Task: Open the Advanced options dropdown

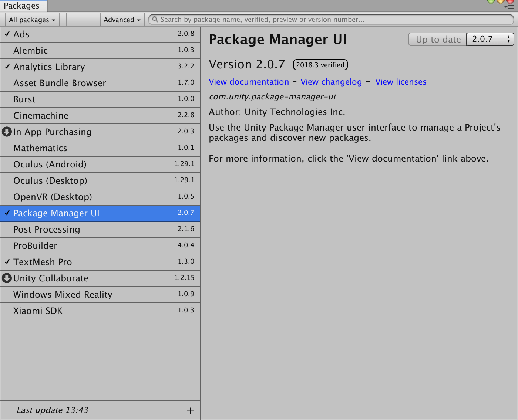Action: click(122, 20)
